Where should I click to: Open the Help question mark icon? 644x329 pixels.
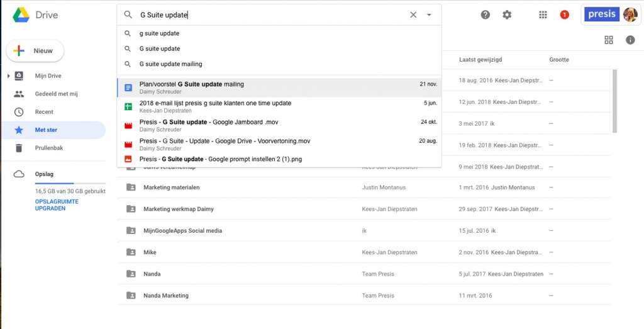point(486,15)
